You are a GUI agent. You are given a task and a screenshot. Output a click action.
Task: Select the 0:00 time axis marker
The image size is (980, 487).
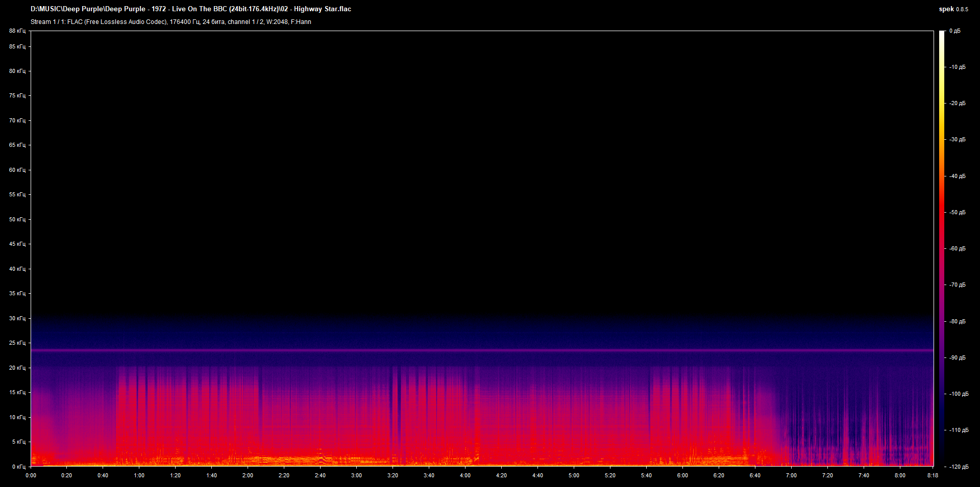click(31, 475)
